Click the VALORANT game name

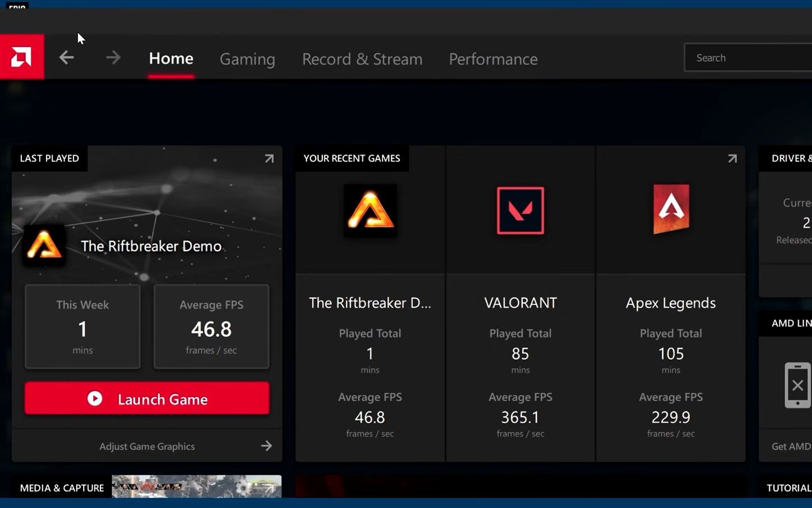[x=521, y=303]
